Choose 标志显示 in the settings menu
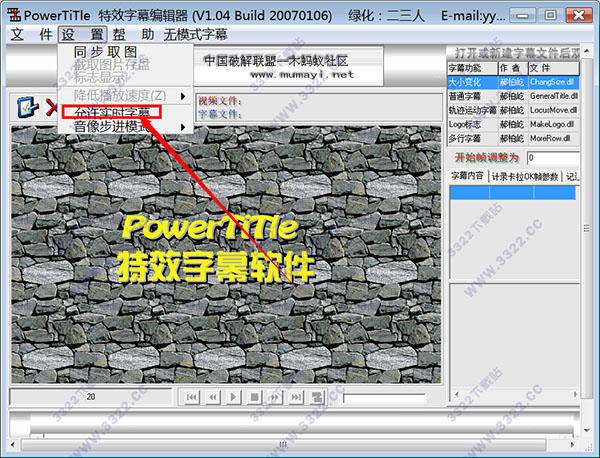600x458 pixels. coord(99,77)
